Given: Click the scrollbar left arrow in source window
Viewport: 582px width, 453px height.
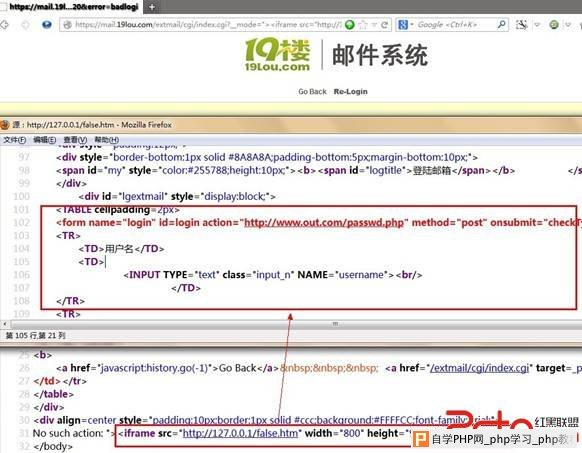Looking at the screenshot, I should click(5, 325).
